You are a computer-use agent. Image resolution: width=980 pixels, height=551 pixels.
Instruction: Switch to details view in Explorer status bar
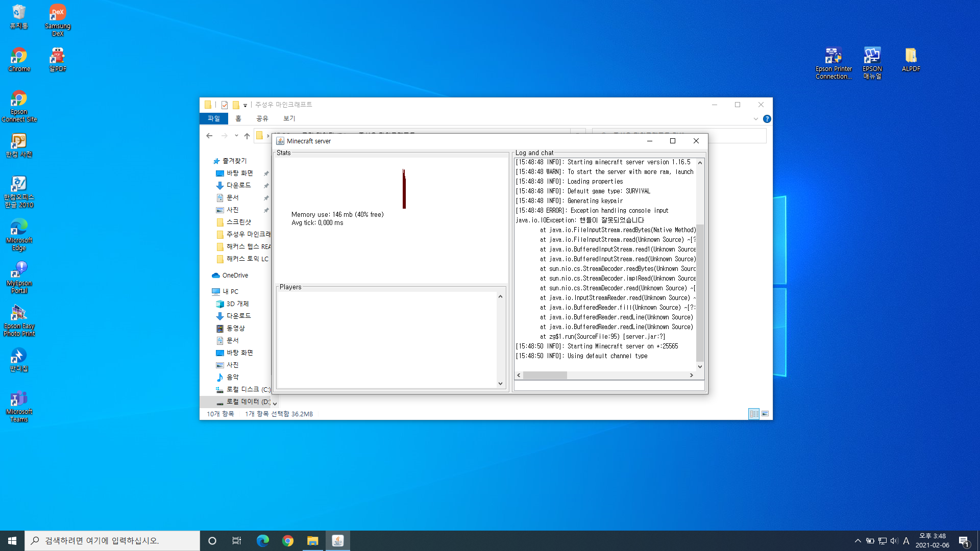(754, 414)
